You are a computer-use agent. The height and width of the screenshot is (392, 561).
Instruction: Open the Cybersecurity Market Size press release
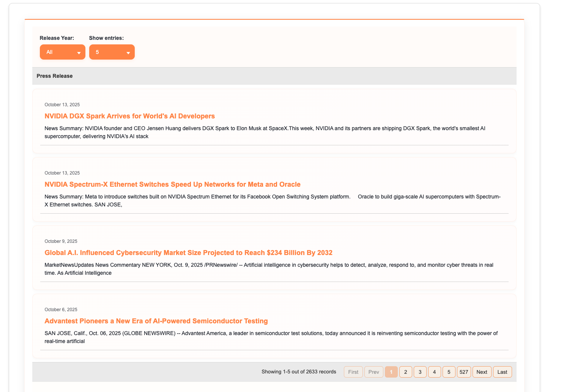click(x=189, y=252)
